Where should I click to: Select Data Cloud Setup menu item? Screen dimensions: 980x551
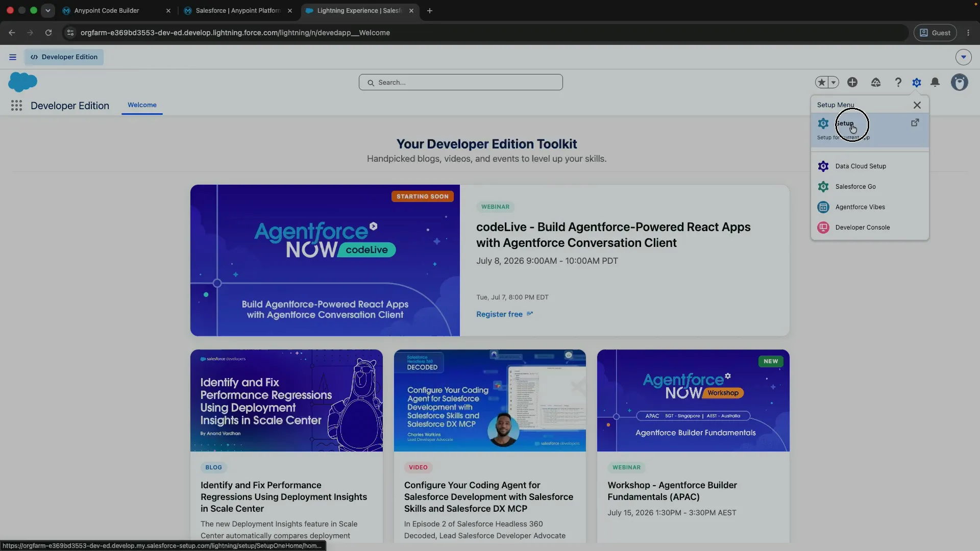tap(870, 166)
